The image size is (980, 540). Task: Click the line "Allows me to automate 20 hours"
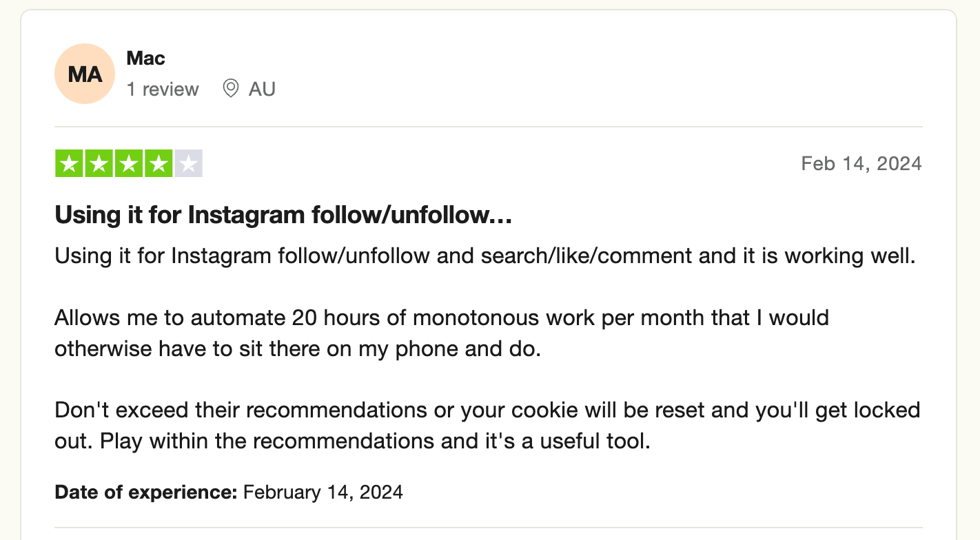tap(442, 318)
